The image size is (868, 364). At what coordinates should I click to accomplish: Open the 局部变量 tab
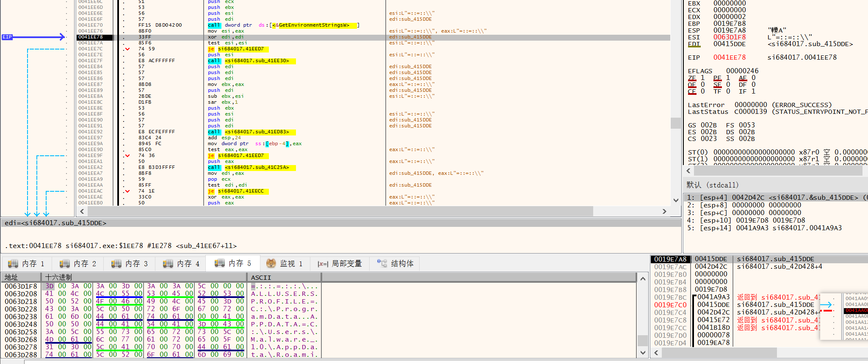coord(340,264)
